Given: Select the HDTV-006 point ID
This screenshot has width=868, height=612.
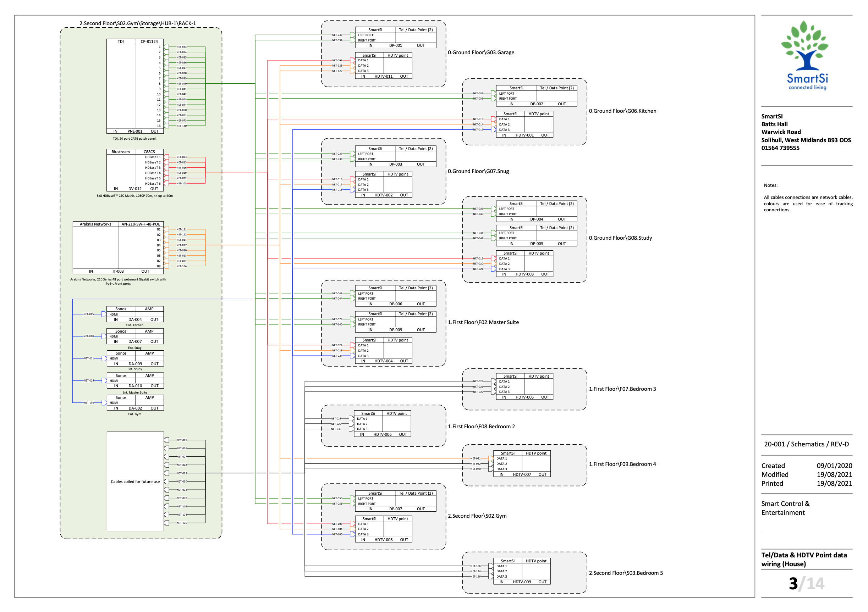Looking at the screenshot, I should (x=382, y=435).
